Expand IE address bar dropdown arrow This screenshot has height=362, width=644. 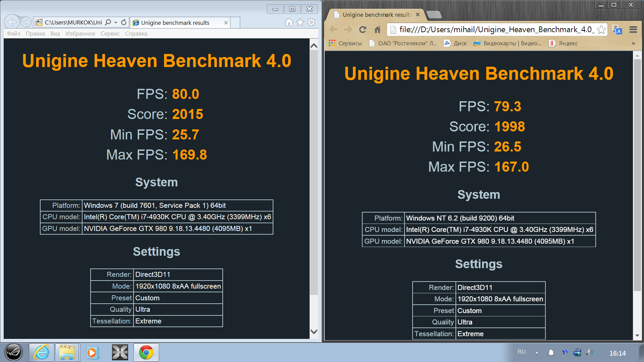[116, 22]
